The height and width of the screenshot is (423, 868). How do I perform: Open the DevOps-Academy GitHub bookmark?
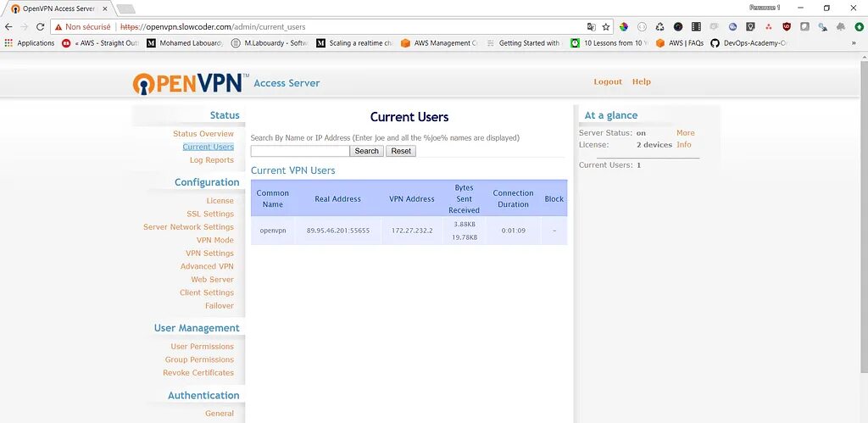tap(750, 42)
